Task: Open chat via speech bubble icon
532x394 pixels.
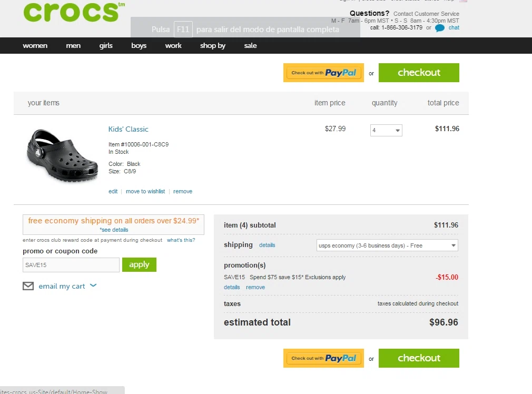Action: (440, 28)
